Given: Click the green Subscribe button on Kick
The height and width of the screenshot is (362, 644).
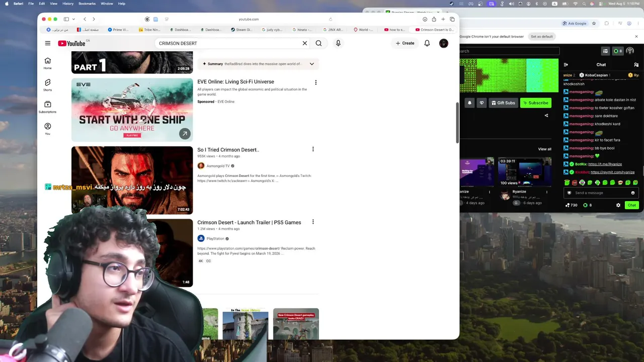Looking at the screenshot, I should (535, 103).
